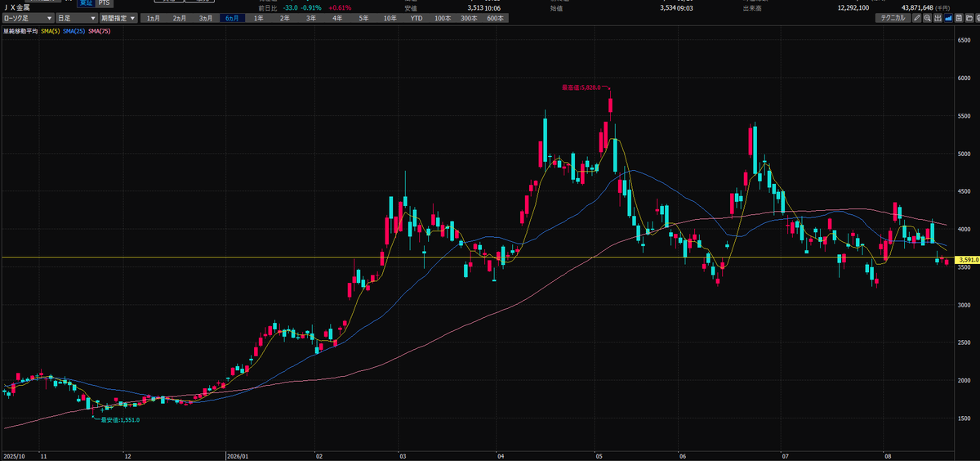Image resolution: width=980 pixels, height=461 pixels.
Task: Switch to the PTS market tab
Action: point(104,3)
